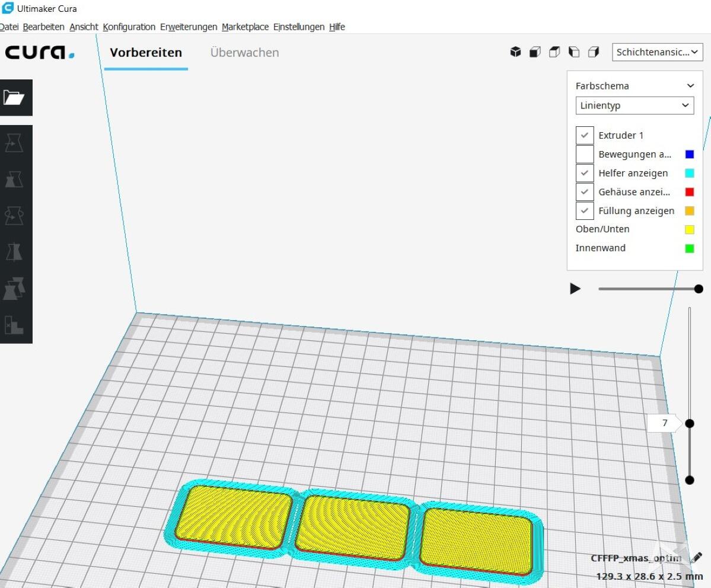
Task: Disable the Füllung anzeigen checkbox
Action: (x=585, y=210)
